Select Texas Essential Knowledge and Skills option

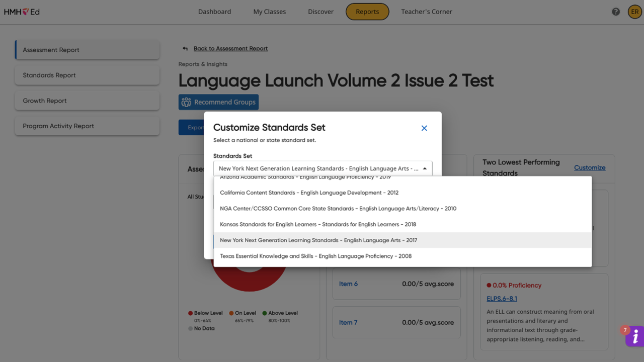[315, 255]
